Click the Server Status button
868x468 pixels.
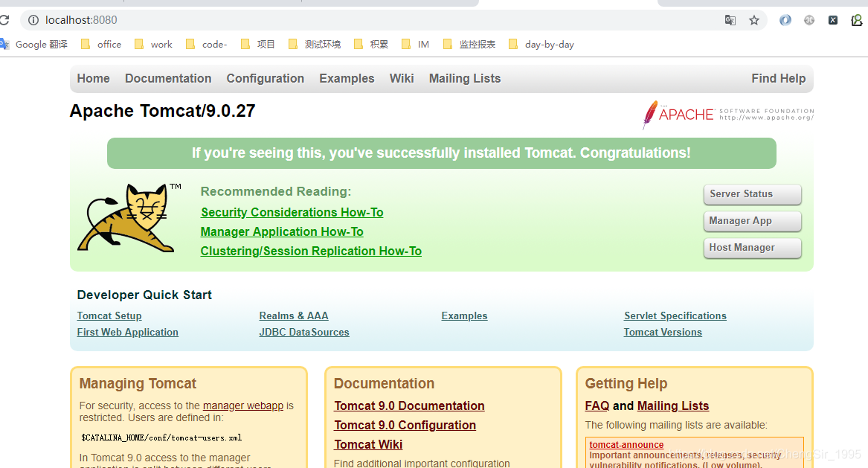[x=752, y=194]
